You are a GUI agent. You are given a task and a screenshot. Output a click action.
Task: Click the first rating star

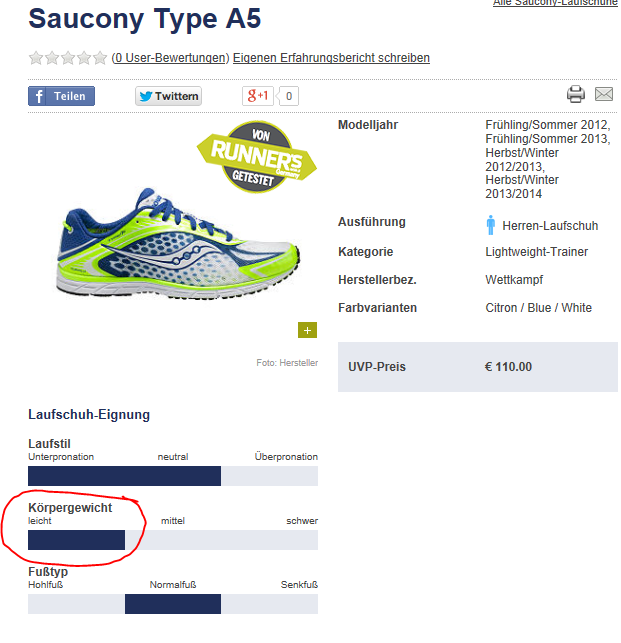pos(36,58)
